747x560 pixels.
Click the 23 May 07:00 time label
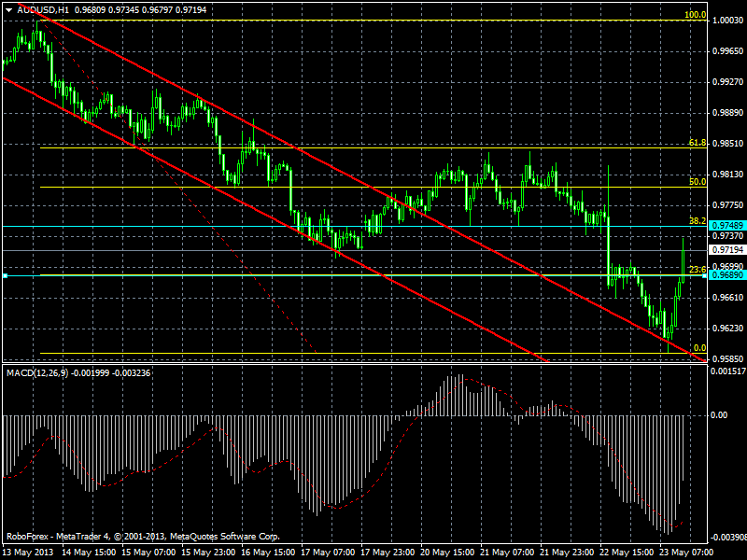[x=686, y=553]
